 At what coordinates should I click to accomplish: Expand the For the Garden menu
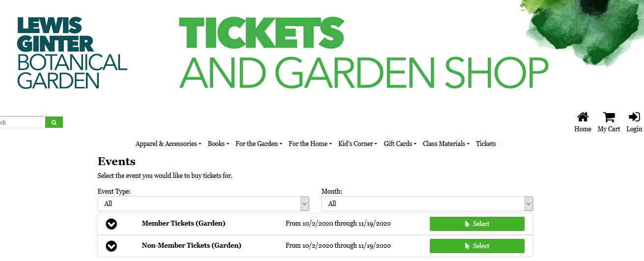[x=259, y=144]
